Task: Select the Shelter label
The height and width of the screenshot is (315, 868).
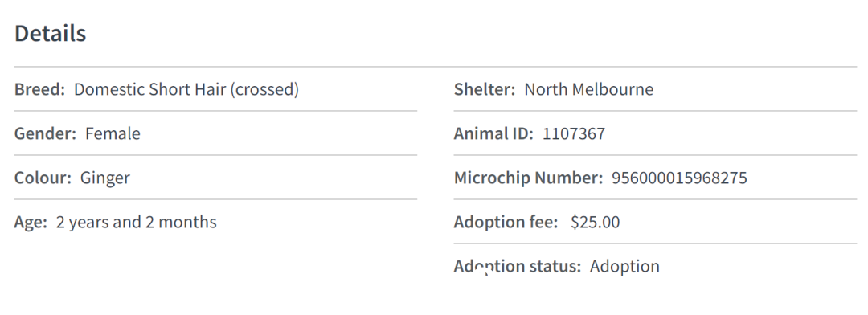Action: pos(485,89)
